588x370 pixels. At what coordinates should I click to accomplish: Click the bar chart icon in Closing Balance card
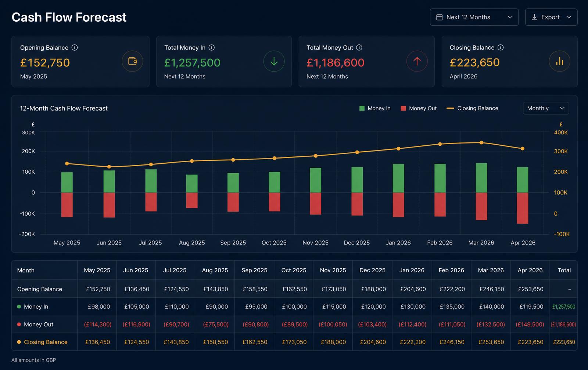pyautogui.click(x=560, y=61)
